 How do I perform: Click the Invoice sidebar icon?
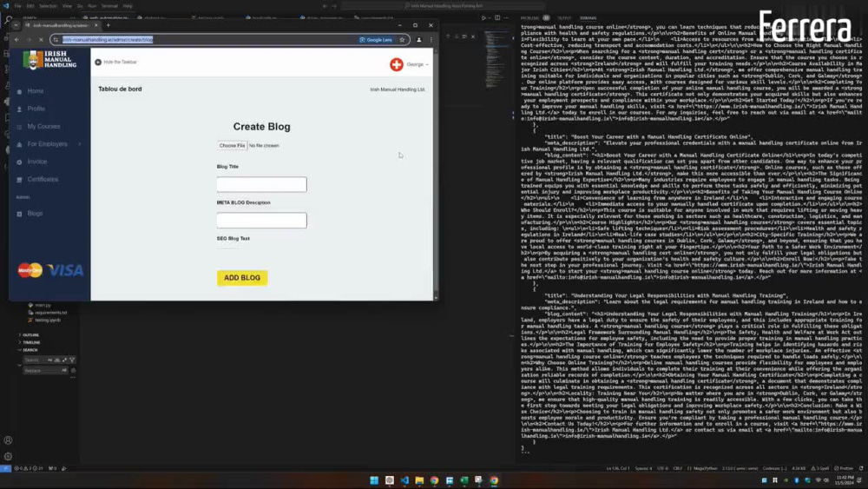pyautogui.click(x=19, y=162)
